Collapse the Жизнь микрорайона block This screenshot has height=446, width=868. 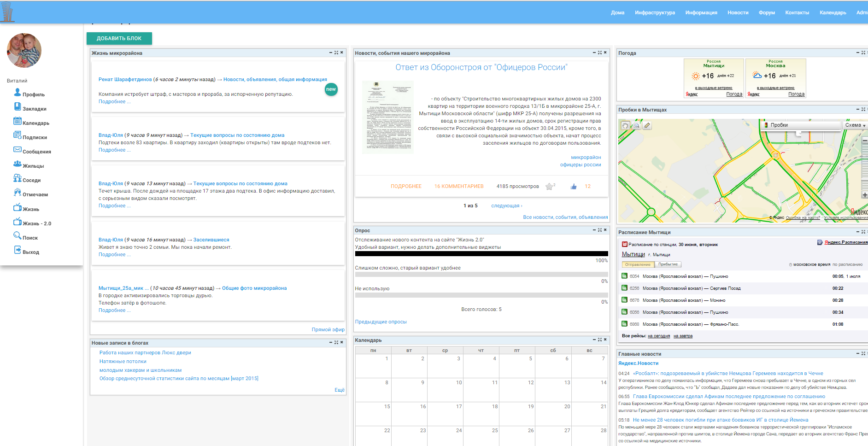point(331,53)
